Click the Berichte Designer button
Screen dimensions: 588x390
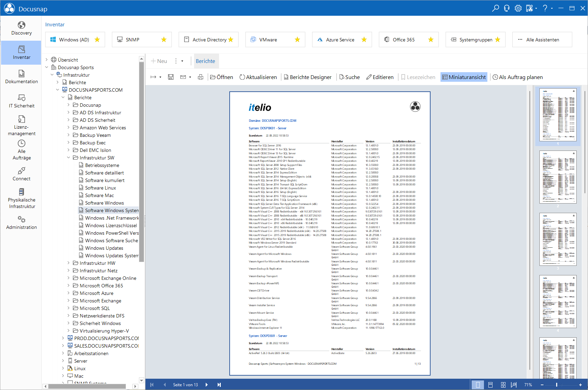(x=307, y=77)
